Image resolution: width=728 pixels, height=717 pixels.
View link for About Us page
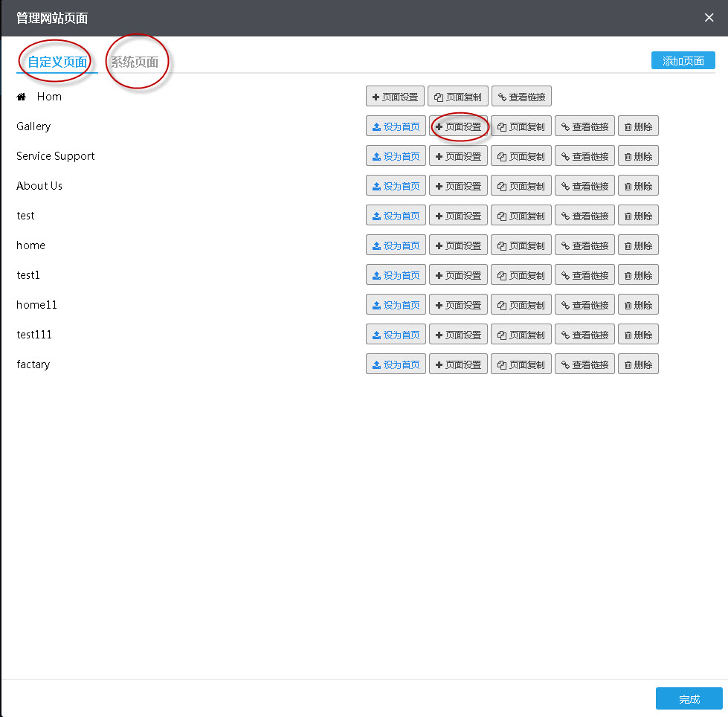pyautogui.click(x=584, y=186)
